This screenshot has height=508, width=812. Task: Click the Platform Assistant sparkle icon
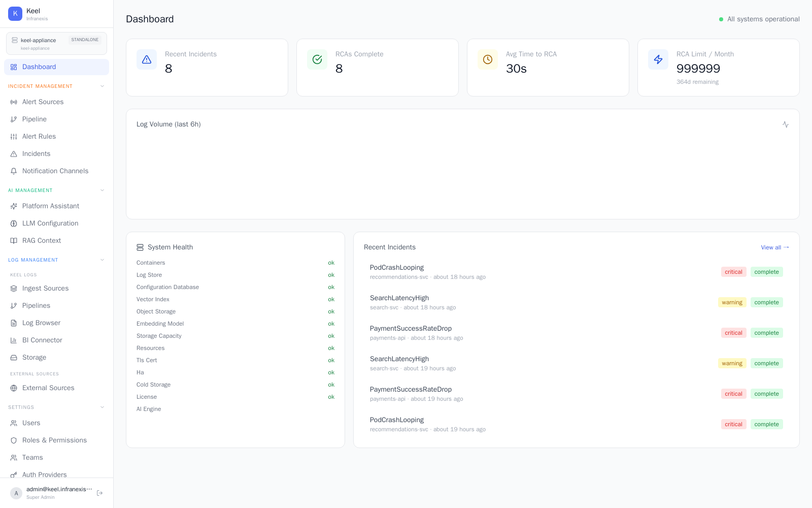tap(14, 206)
